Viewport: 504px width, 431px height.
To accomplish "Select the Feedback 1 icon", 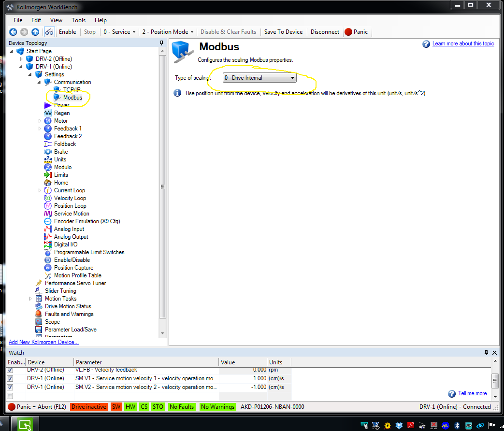I will click(x=47, y=129).
